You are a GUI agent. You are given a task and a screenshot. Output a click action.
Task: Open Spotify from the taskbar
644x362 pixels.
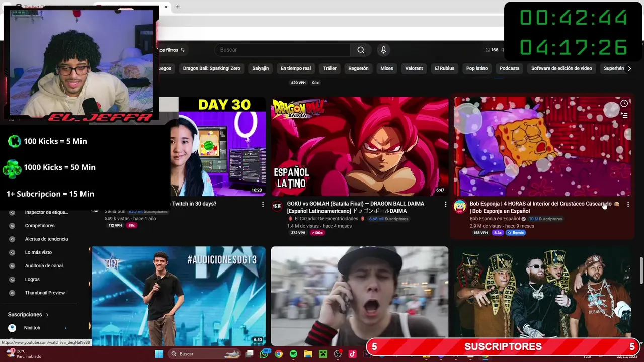(293, 354)
